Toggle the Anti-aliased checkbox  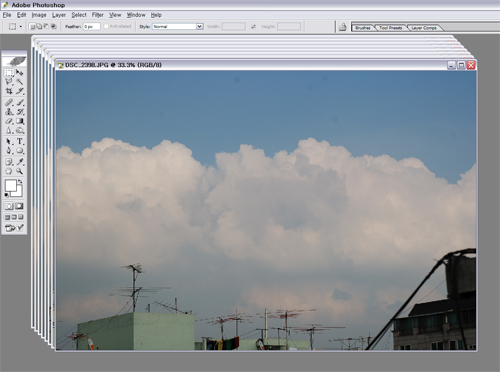(x=106, y=26)
